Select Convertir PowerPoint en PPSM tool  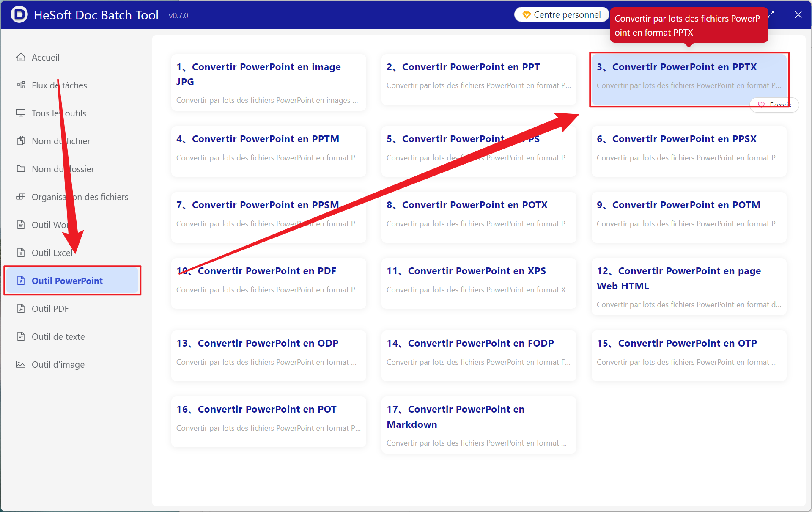click(x=269, y=217)
